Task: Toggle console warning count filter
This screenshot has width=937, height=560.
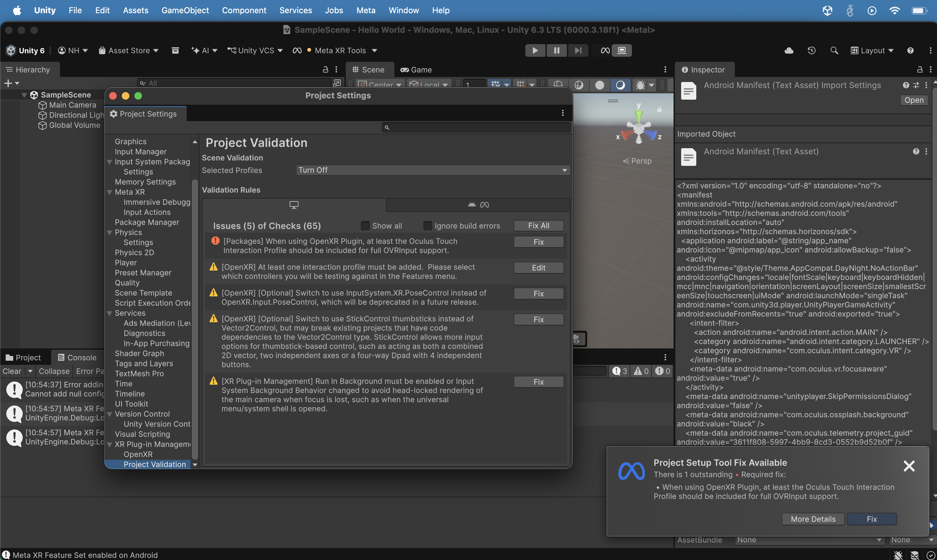Action: coord(641,371)
